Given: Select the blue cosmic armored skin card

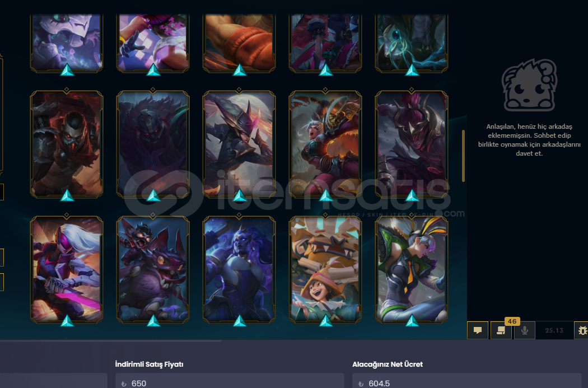Looking at the screenshot, I should 239,269.
